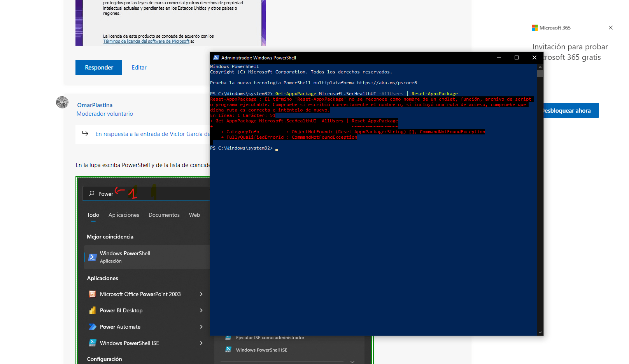Click the 'Configuración' heading in search results

tap(104, 359)
